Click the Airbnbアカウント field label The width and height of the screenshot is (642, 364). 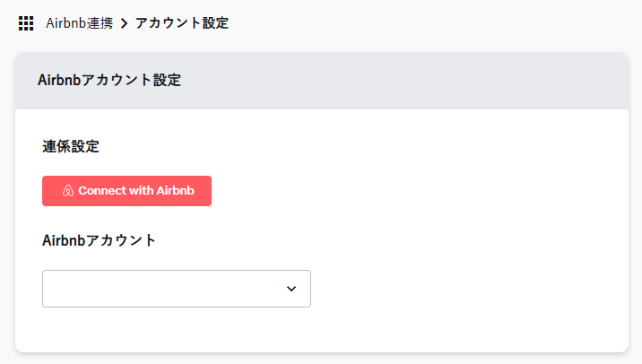click(100, 240)
